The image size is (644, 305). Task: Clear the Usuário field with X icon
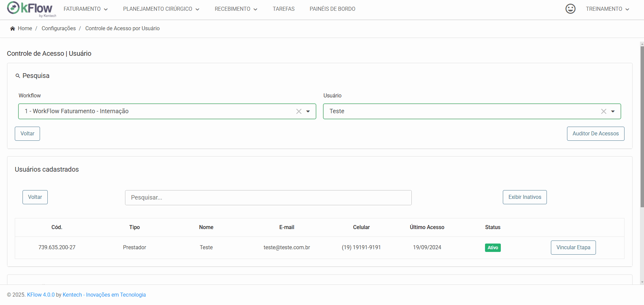pyautogui.click(x=604, y=112)
